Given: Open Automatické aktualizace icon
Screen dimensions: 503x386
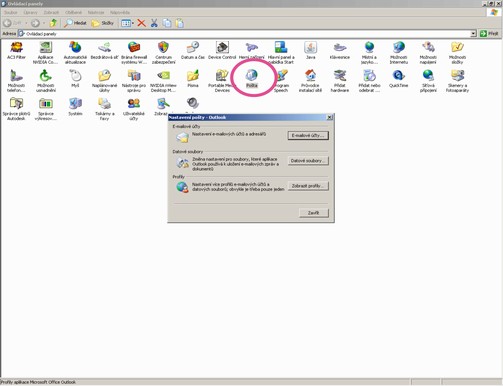Looking at the screenshot, I should pos(75,48).
